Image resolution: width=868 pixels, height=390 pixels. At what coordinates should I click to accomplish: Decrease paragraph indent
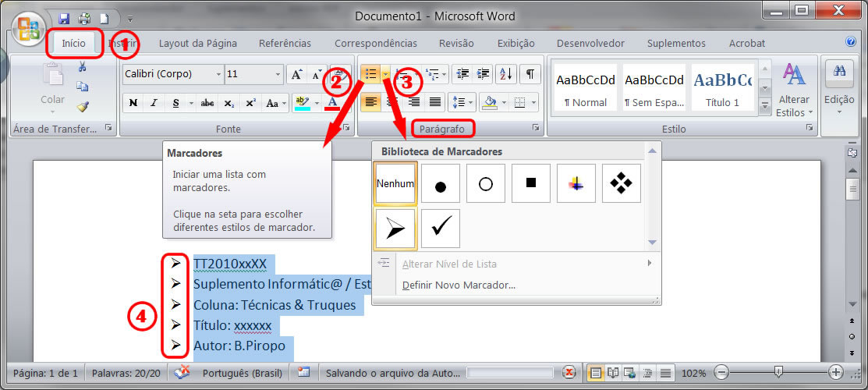(x=462, y=73)
